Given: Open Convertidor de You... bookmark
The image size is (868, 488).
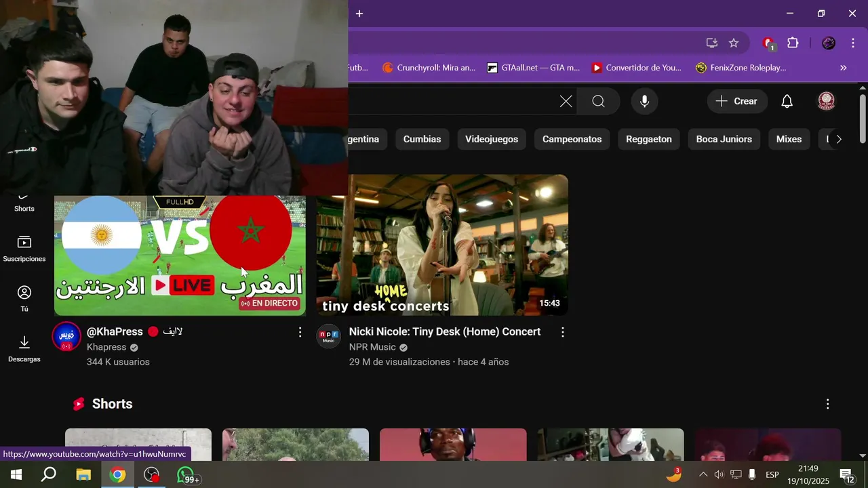Looking at the screenshot, I should (636, 68).
